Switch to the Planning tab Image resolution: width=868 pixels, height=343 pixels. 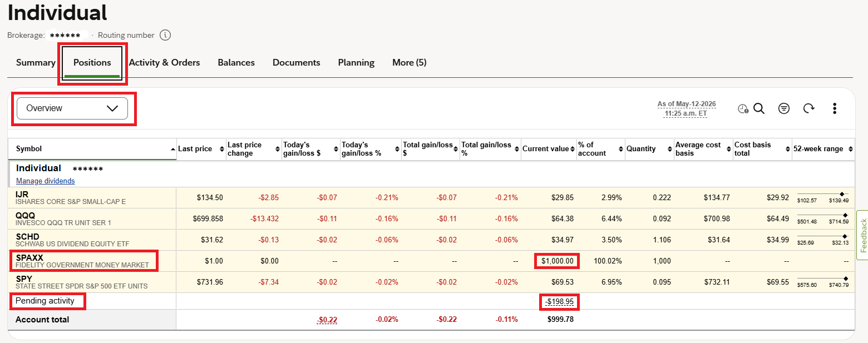(x=356, y=63)
